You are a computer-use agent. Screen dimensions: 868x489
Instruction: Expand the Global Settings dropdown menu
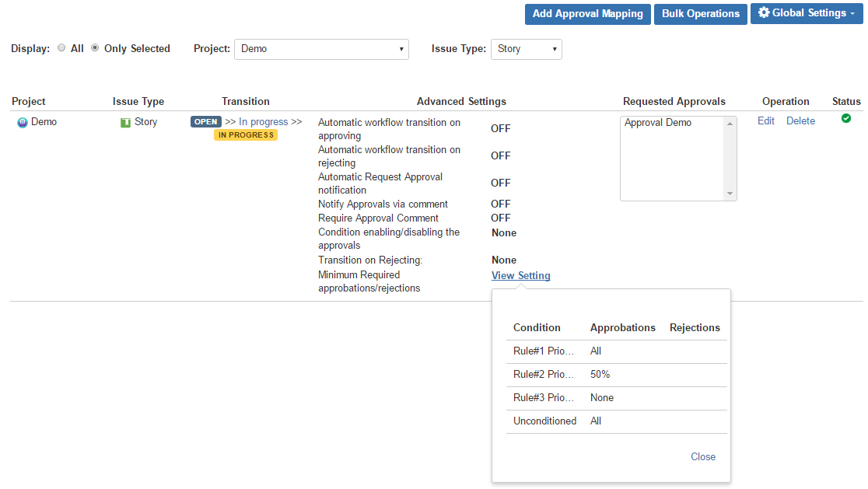806,13
